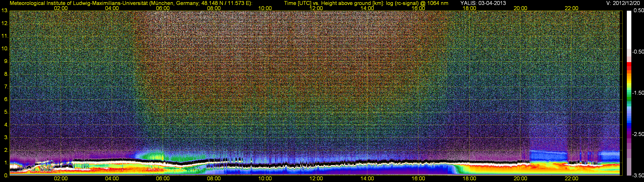The height and width of the screenshot is (182, 644).
Task: Click the 12:00 label on the bottom time axis
Action: [x=316, y=179]
